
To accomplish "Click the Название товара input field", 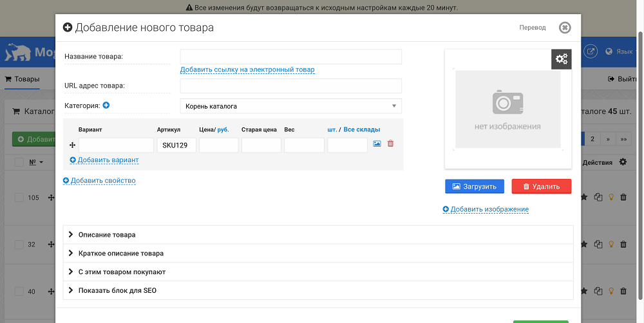I will (291, 57).
